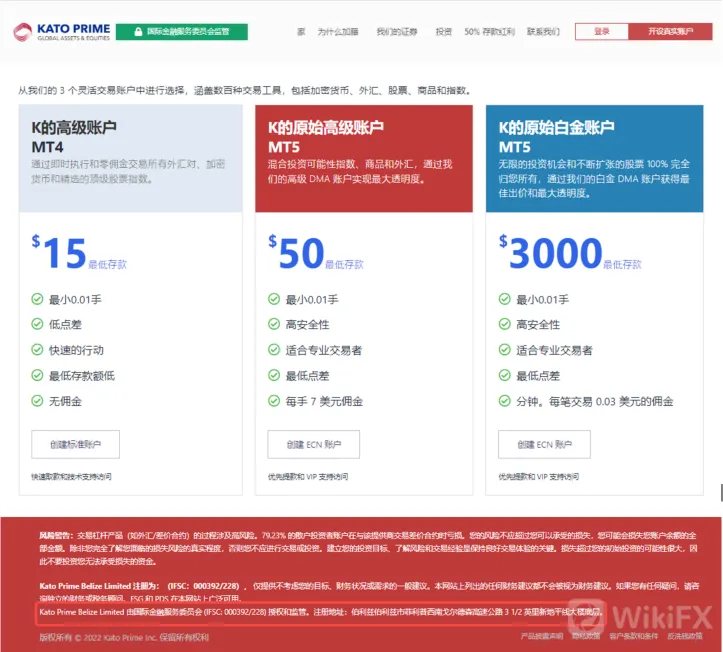723x652 pixels.
Task: Click the check icon beside 无佣金
Action: coord(37,401)
